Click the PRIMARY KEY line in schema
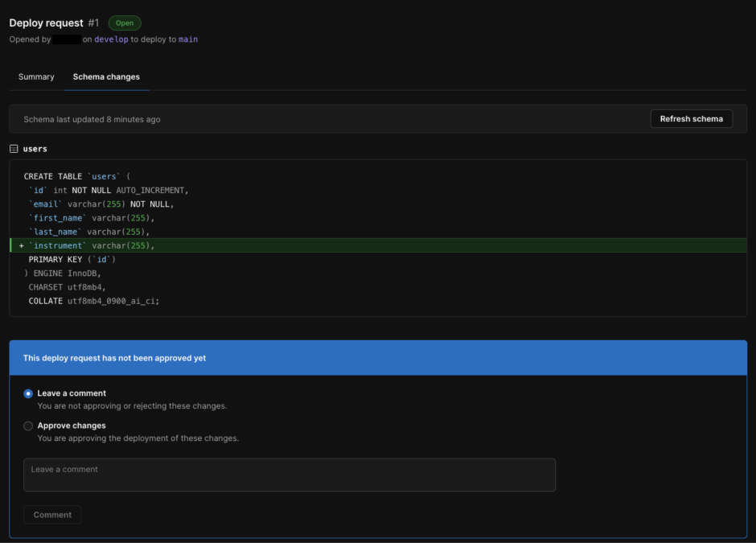Screen dimensions: 756x543 (x=72, y=260)
